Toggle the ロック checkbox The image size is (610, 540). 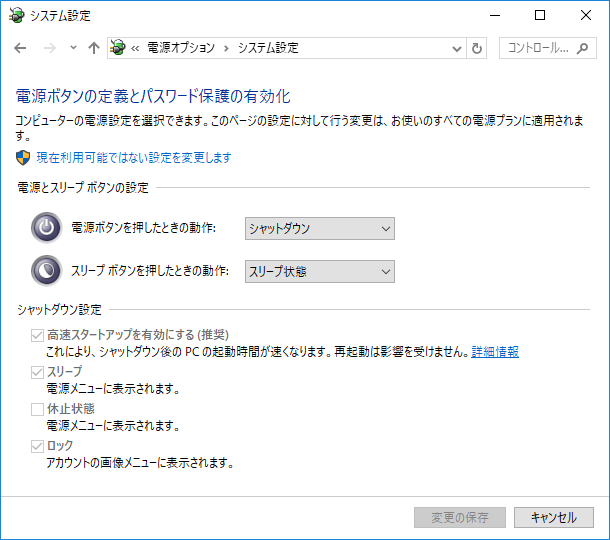click(37, 446)
